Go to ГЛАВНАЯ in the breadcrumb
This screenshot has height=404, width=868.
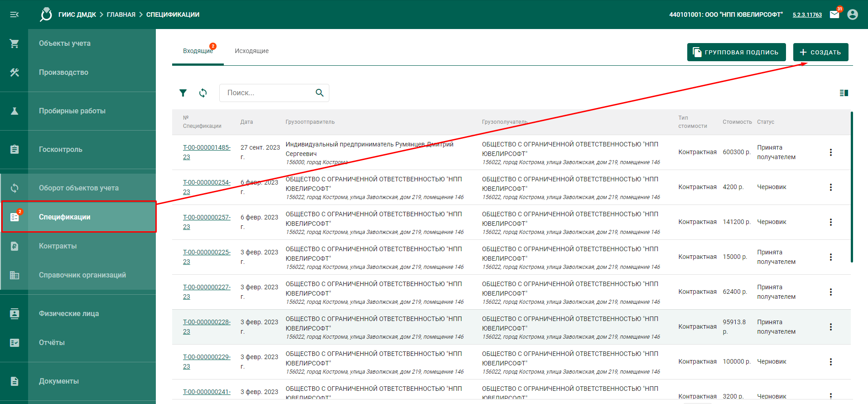(x=121, y=15)
